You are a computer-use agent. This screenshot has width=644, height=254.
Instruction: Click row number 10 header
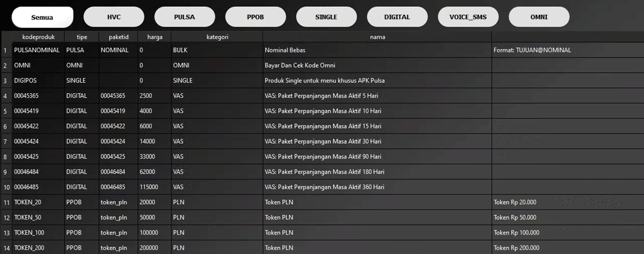pyautogui.click(x=6, y=187)
